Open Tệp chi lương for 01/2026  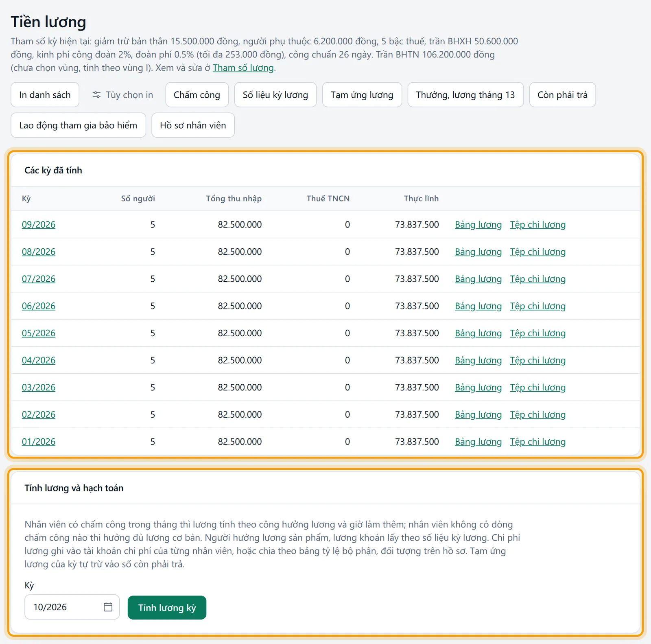[x=537, y=442]
